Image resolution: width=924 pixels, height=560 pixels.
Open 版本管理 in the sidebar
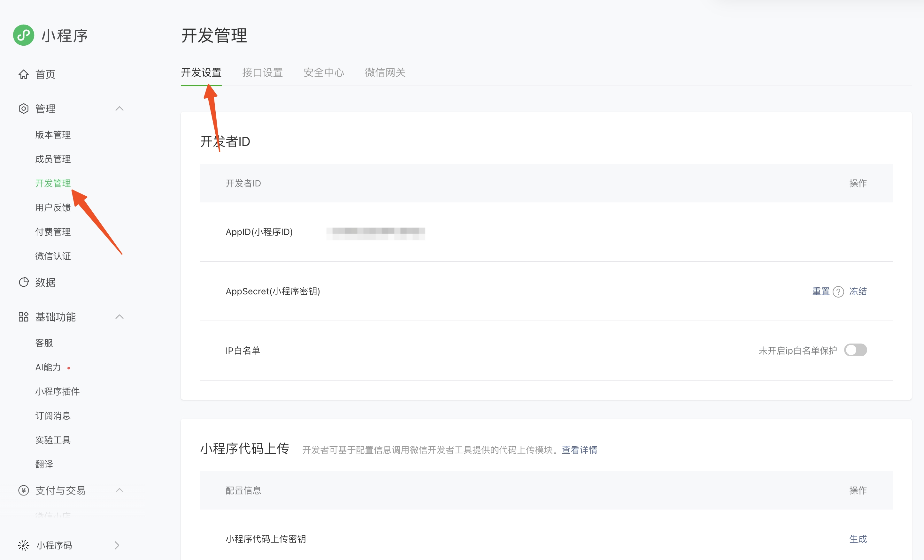point(53,134)
